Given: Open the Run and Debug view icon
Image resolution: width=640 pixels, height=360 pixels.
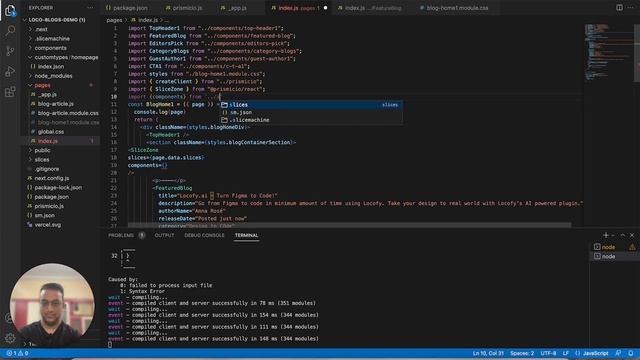Looking at the screenshot, I should [10, 71].
